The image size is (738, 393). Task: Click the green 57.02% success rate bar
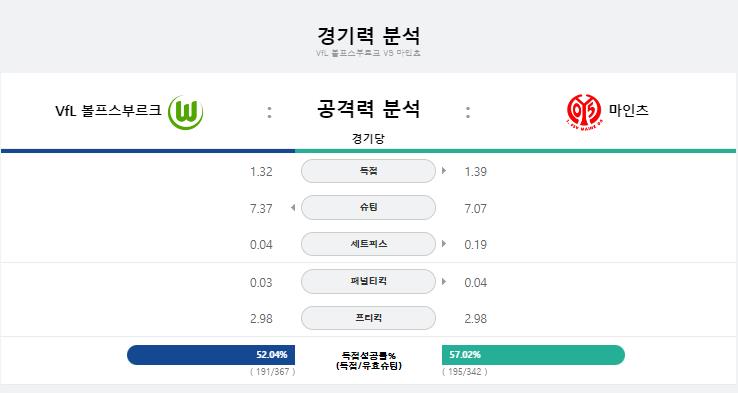[x=533, y=355]
